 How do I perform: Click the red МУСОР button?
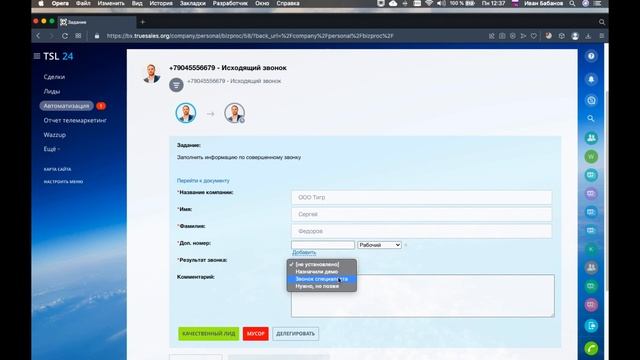[256, 334]
